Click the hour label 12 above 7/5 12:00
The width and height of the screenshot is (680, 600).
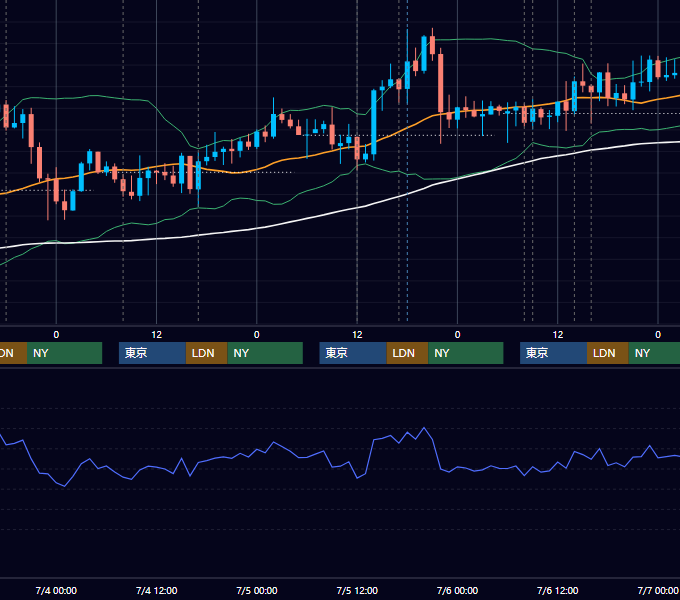(x=357, y=335)
